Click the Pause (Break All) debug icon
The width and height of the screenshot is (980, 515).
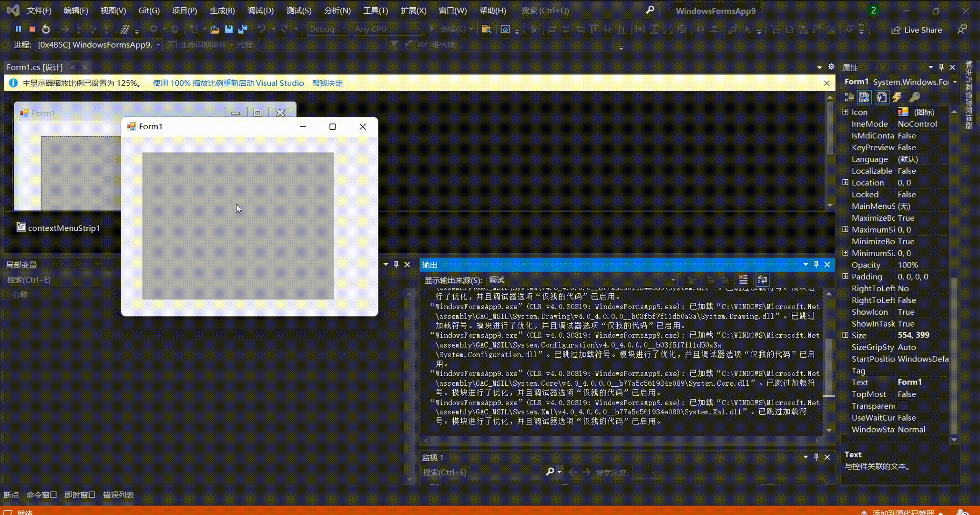[19, 29]
